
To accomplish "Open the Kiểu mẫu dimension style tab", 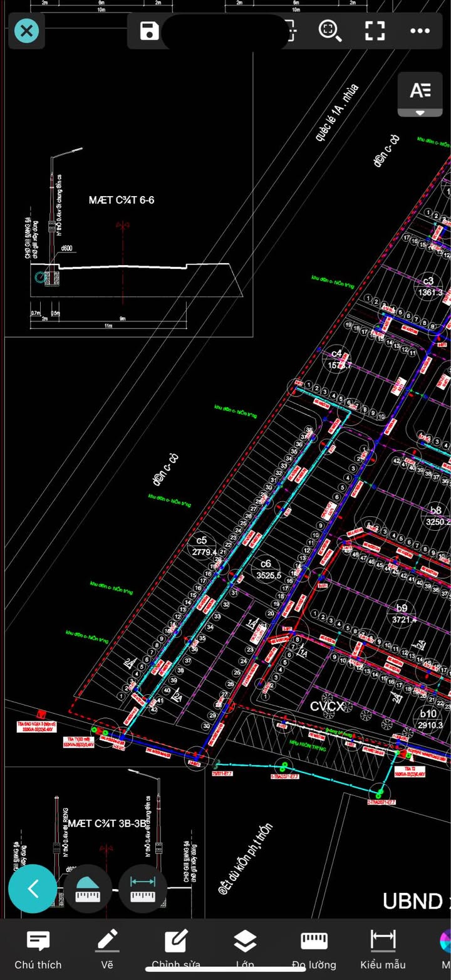I will [x=383, y=949].
